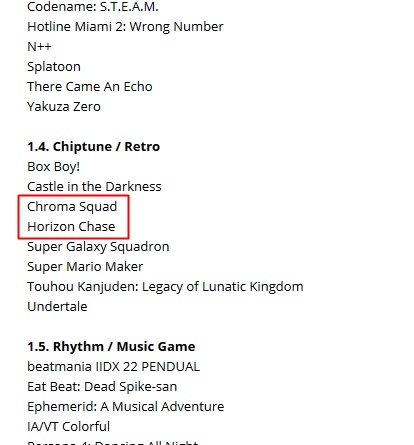The width and height of the screenshot is (414, 445).
Task: Click the 1.5. Rhythm / Music Game heading
Action: point(111,347)
